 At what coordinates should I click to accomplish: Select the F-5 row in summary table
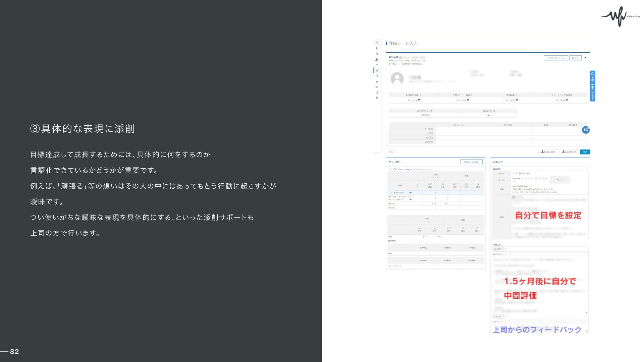(x=399, y=193)
